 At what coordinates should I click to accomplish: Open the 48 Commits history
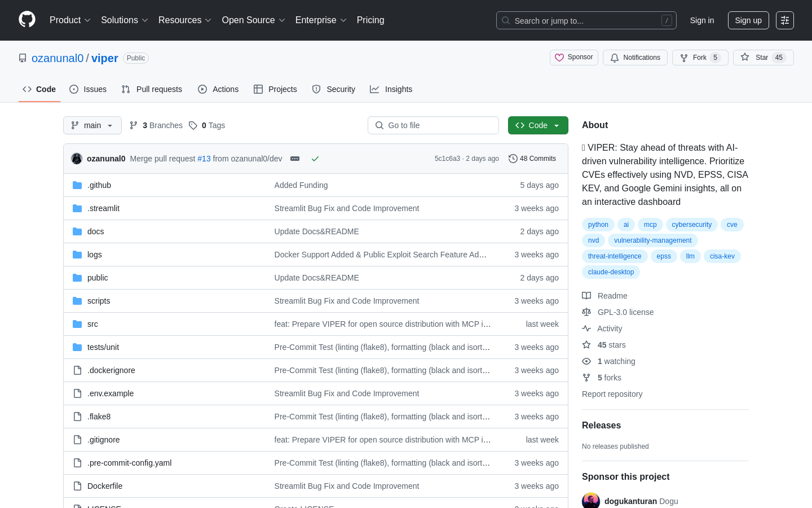pyautogui.click(x=532, y=159)
